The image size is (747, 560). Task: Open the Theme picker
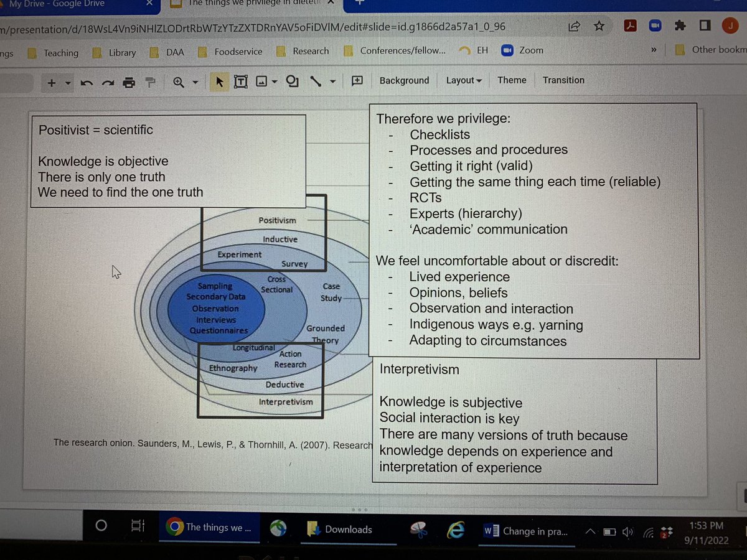point(512,80)
